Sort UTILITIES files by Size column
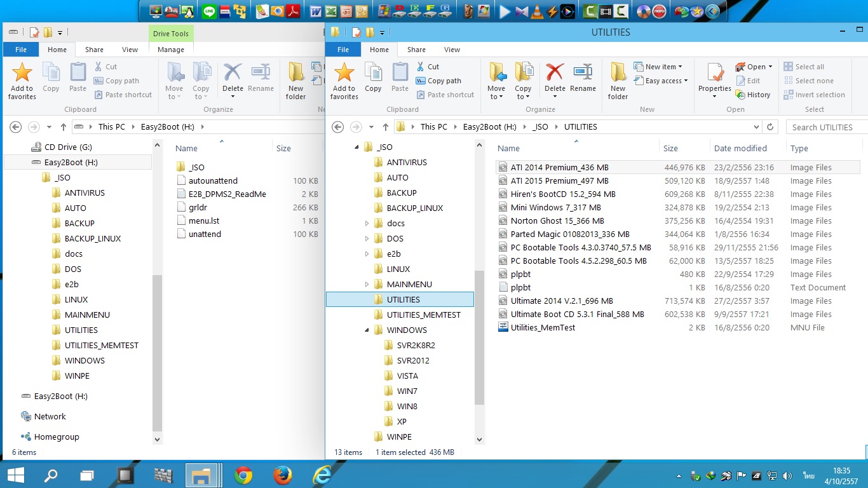 684,148
